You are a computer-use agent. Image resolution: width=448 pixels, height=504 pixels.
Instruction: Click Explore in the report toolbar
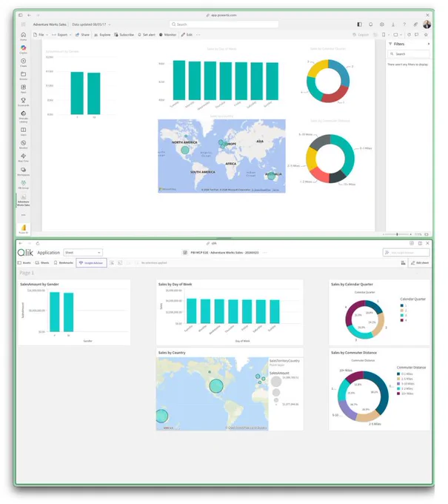click(102, 35)
